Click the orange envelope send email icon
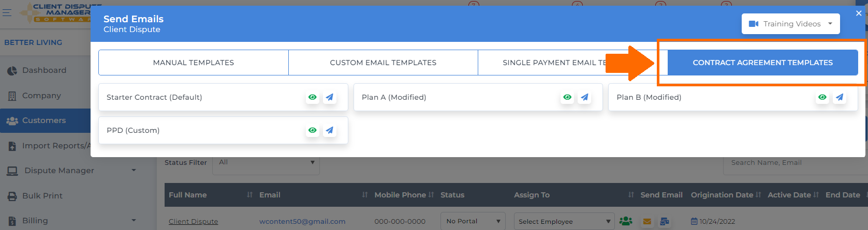Screen dimensions: 868x230 [647, 221]
